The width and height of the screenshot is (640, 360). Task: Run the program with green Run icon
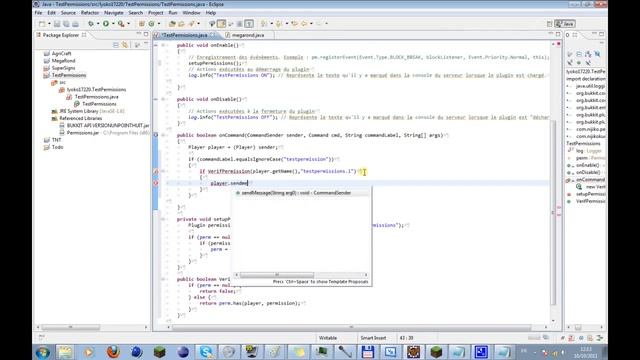click(x=106, y=24)
